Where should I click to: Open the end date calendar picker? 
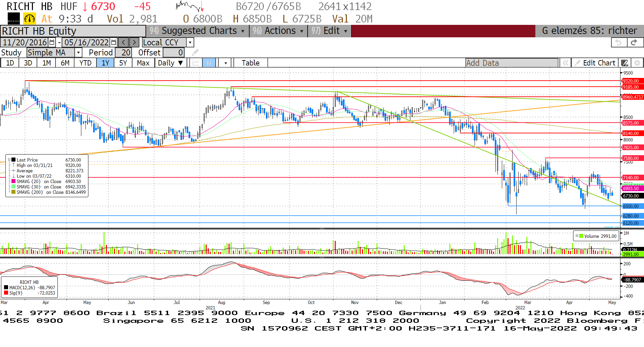coord(114,42)
